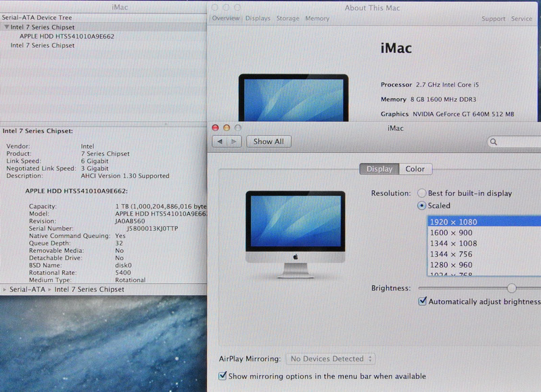The image size is (541, 392).
Task: Close the iMac display preferences window
Action: click(215, 128)
